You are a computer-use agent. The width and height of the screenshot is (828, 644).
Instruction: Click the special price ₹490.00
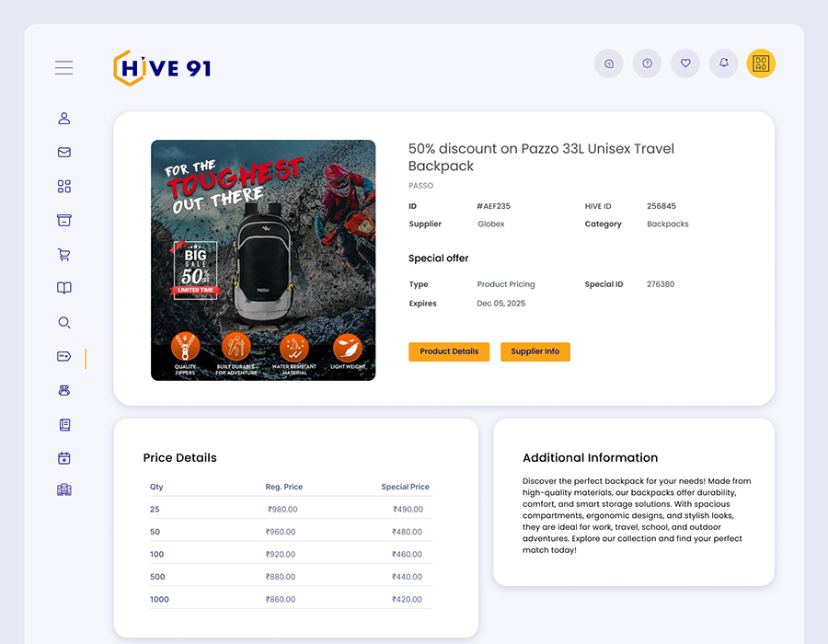(408, 510)
